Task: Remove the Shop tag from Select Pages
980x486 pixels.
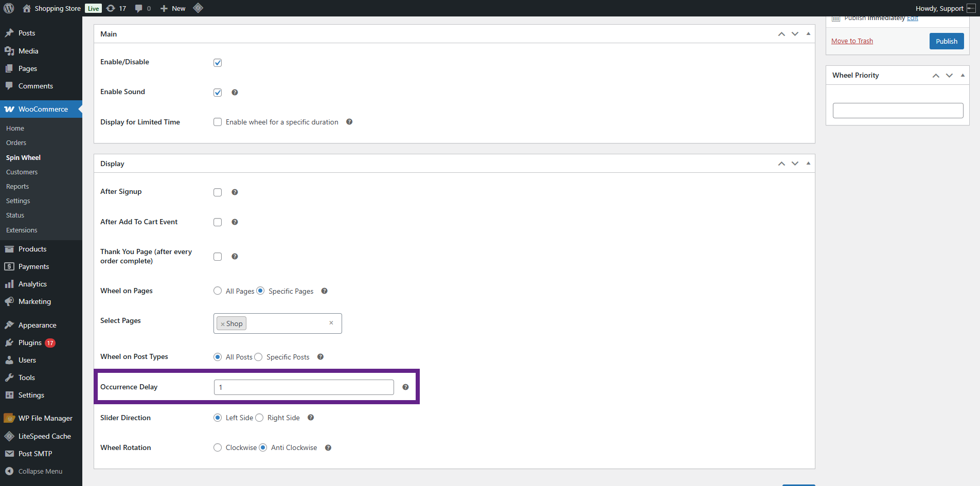Action: (x=223, y=324)
